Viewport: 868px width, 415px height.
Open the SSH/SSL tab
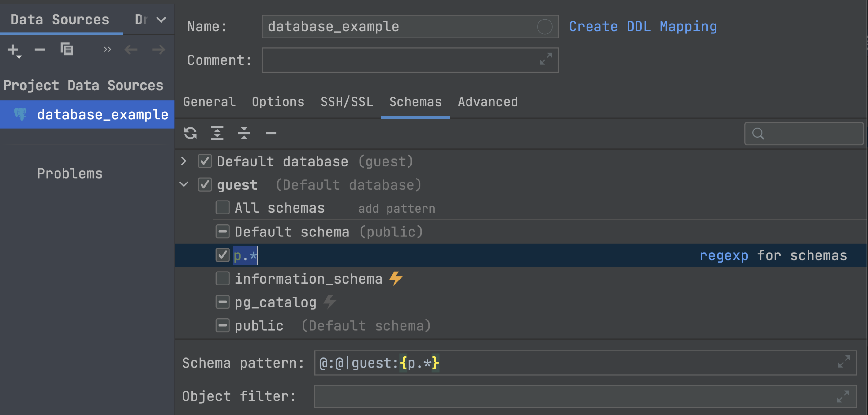347,102
